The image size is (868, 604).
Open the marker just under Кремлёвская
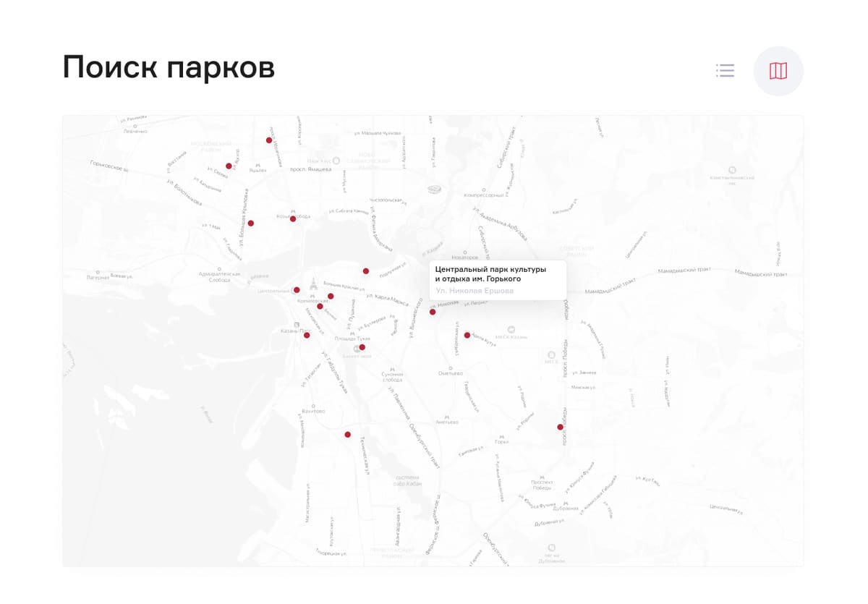pos(320,307)
